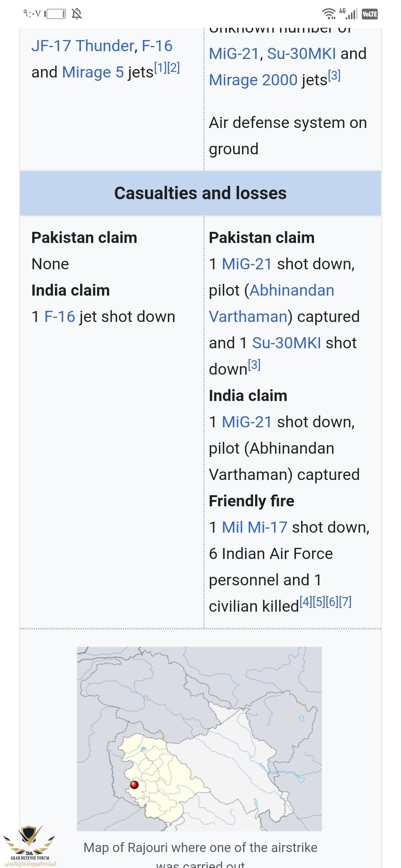Follow the Su-30MKI link in strength section

(x=301, y=54)
